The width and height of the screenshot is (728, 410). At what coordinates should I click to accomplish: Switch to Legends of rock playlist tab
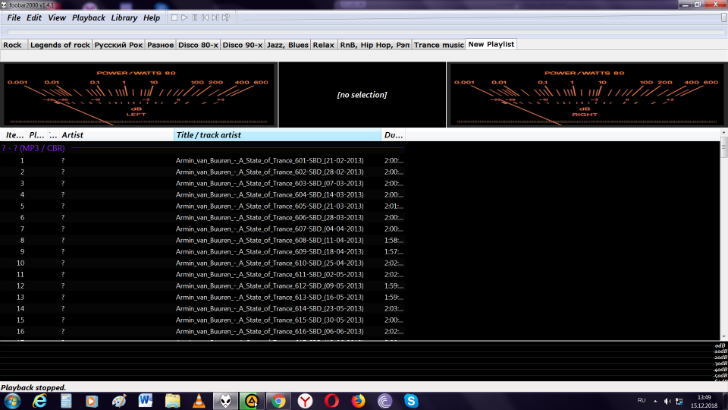[60, 45]
